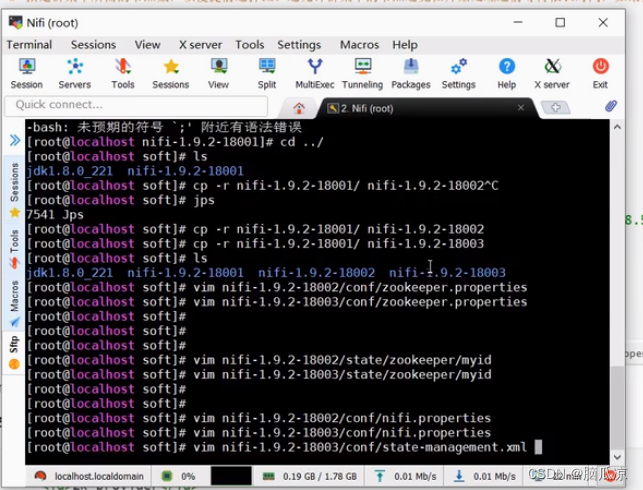Click vim 18002 zookeeper.properties command line
This screenshot has height=490, width=643.
[x=277, y=287]
